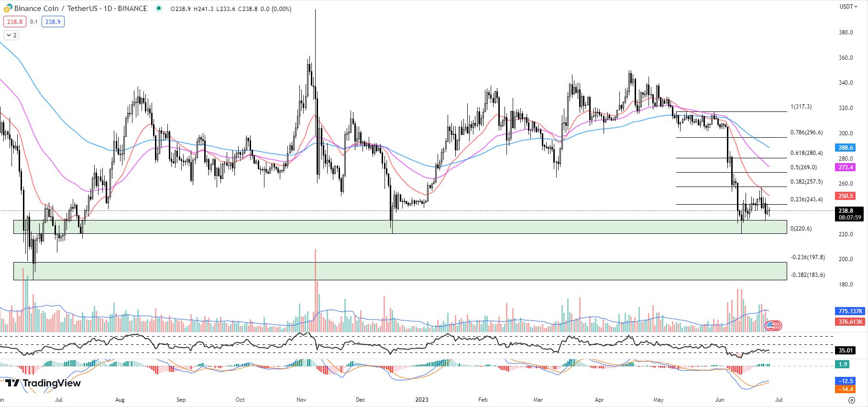Viewport: 868px width, 407px height.
Task: Click the Nov label on time axis
Action: pyautogui.click(x=301, y=400)
